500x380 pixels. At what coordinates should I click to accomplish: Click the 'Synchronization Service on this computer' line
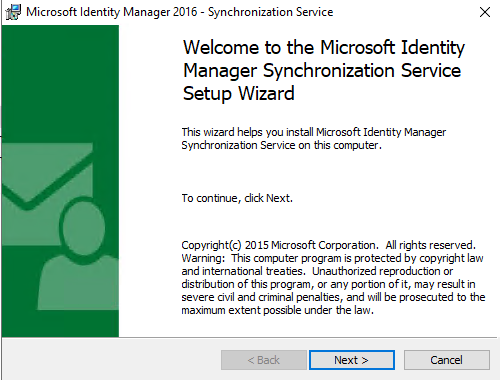[x=282, y=145]
